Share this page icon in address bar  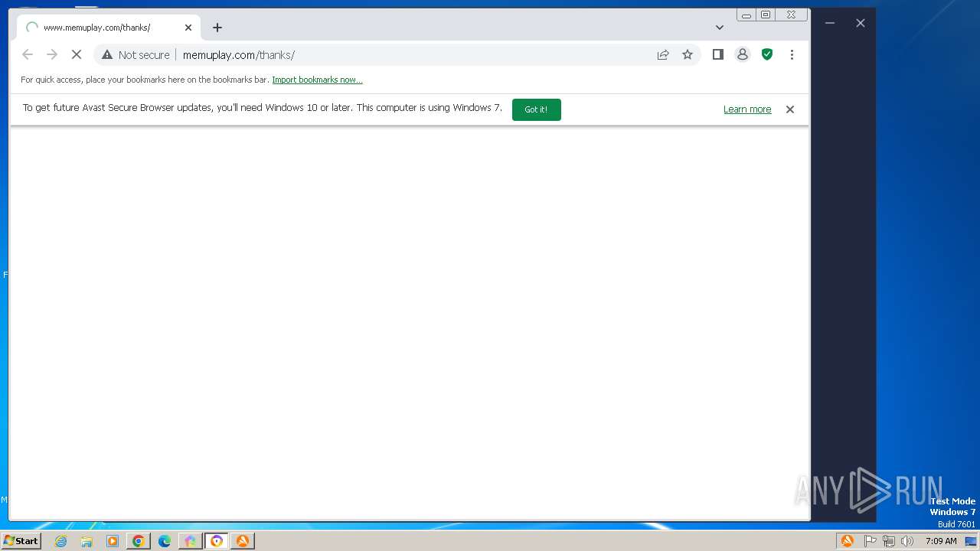click(x=663, y=54)
